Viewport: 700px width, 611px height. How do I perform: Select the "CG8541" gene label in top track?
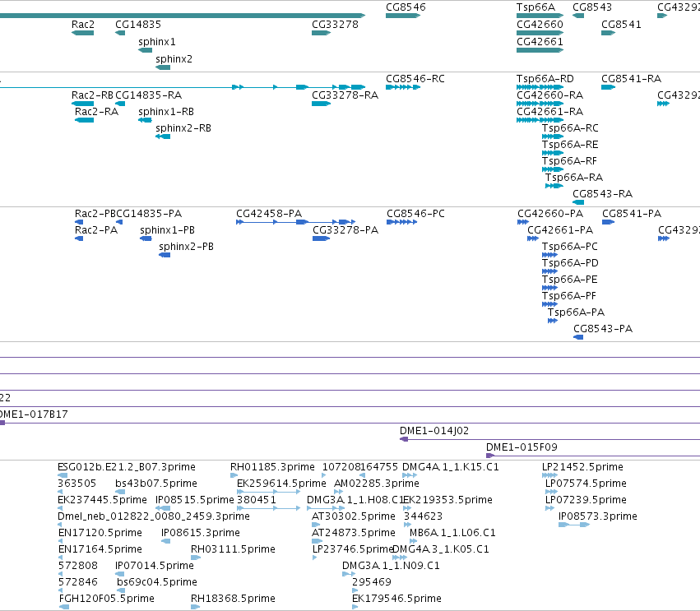621,25
